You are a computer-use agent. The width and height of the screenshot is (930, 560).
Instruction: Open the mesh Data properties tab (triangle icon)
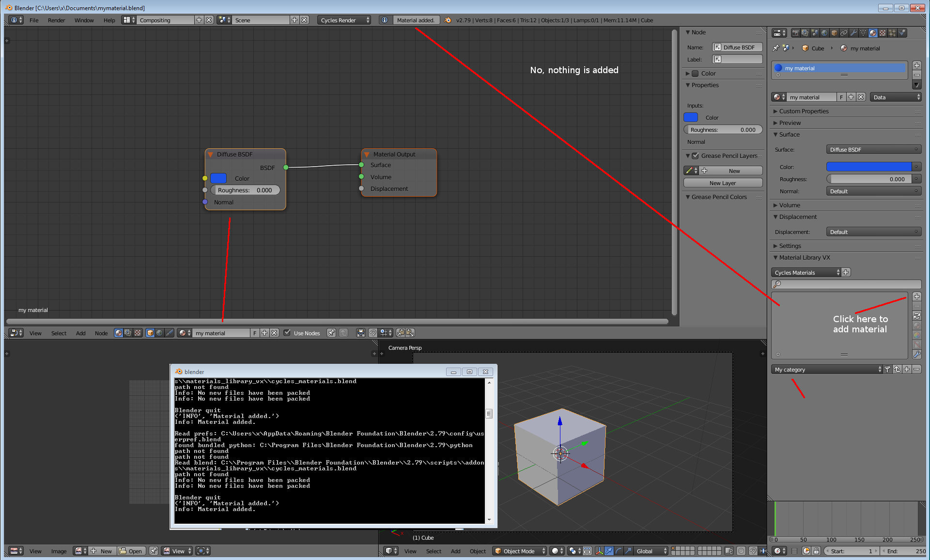tap(864, 33)
